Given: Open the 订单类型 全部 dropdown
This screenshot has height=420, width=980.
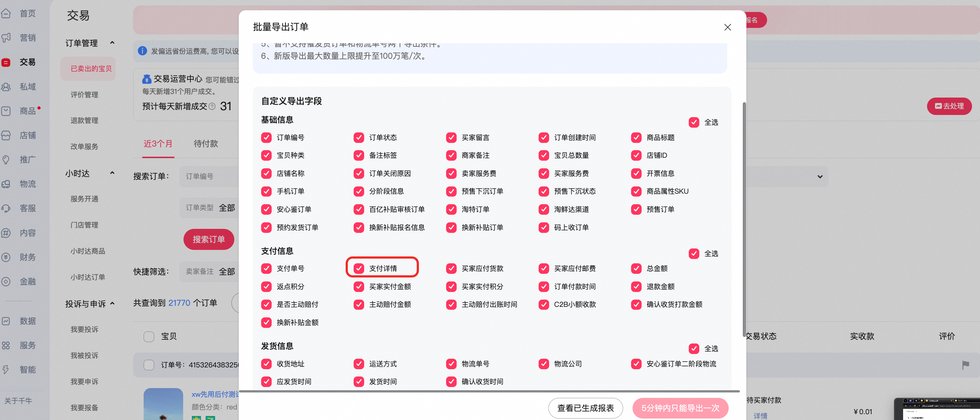Looking at the screenshot, I should pyautogui.click(x=210, y=208).
